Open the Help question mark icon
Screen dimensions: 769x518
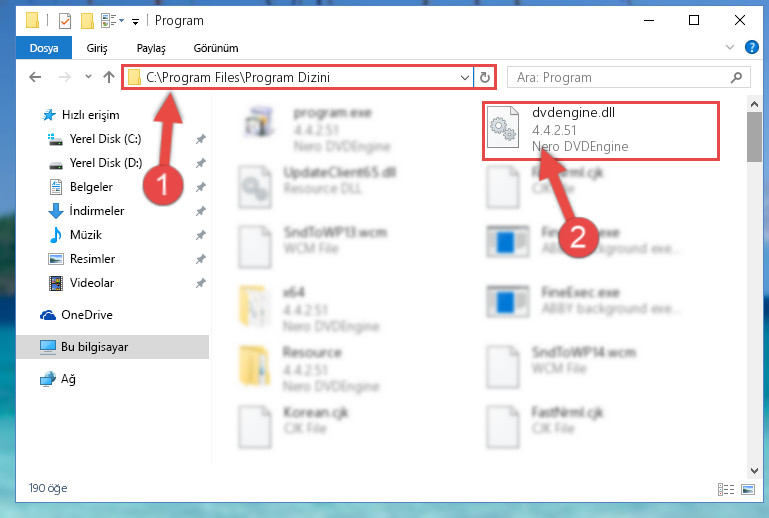[x=751, y=47]
